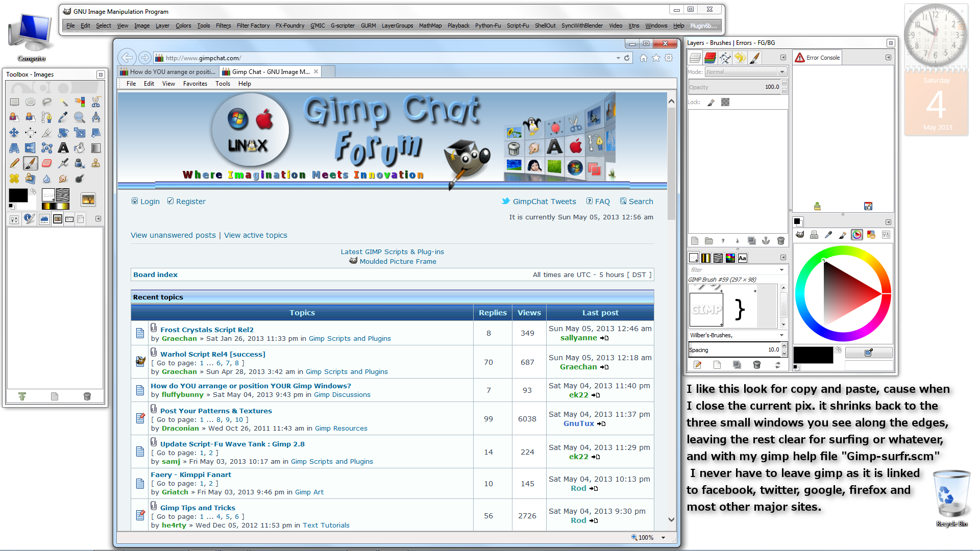The width and height of the screenshot is (980, 551).
Task: Toggle the lock alpha channel checkerboard icon
Action: click(725, 102)
